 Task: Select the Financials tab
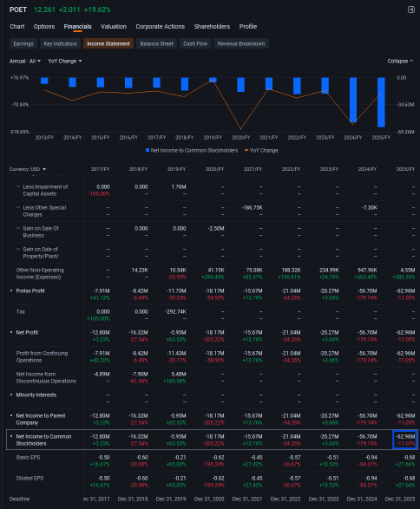[x=77, y=27]
